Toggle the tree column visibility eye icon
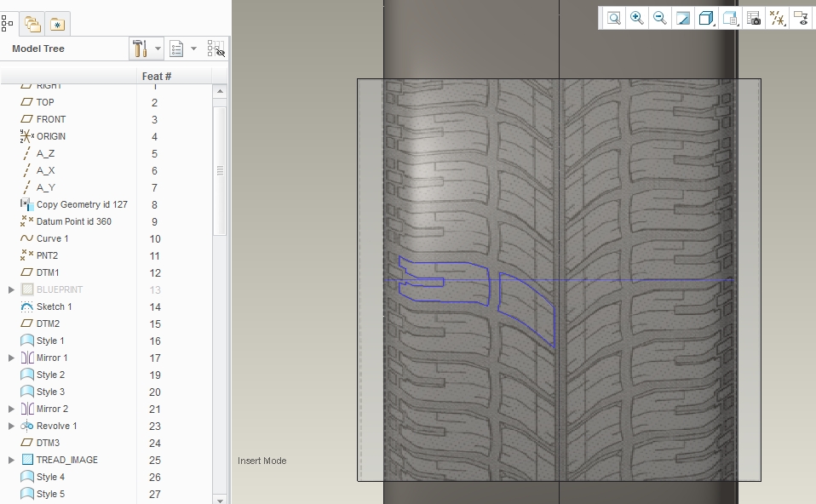The image size is (816, 504). point(216,49)
